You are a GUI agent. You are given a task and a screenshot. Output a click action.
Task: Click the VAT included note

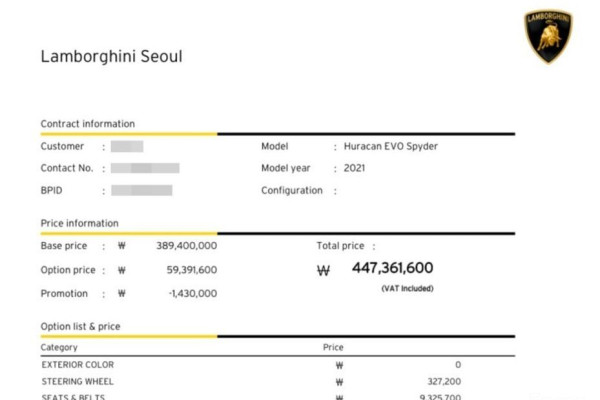(406, 288)
